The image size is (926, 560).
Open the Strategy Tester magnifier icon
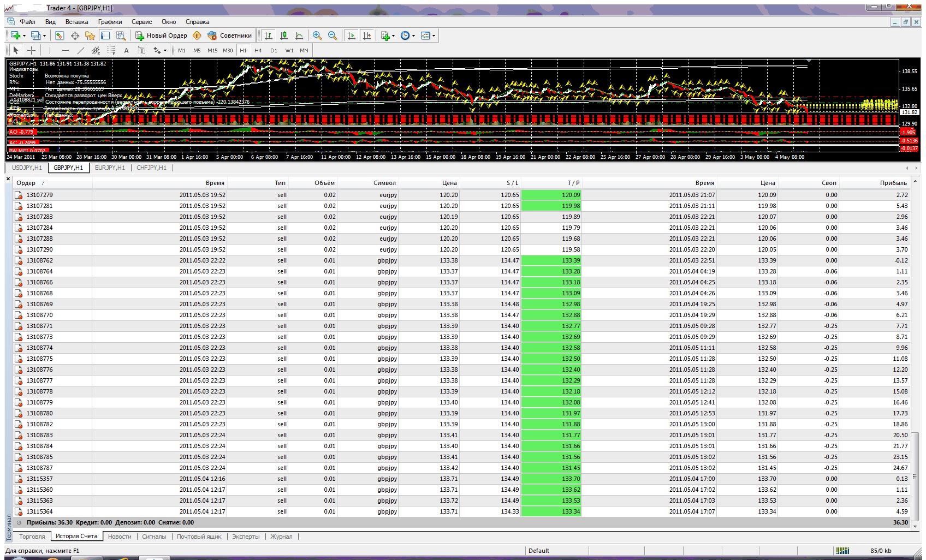tap(121, 35)
